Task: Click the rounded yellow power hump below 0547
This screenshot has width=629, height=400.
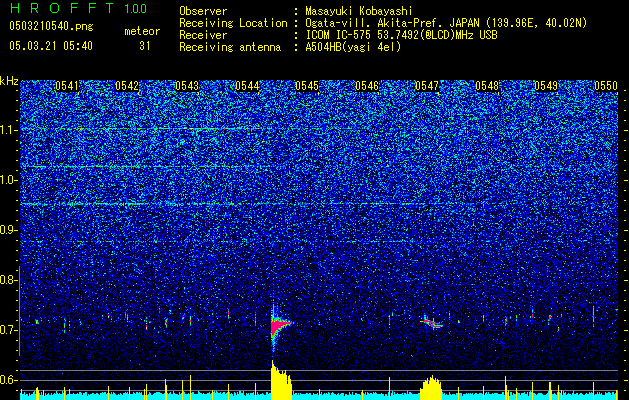Action: [x=431, y=388]
